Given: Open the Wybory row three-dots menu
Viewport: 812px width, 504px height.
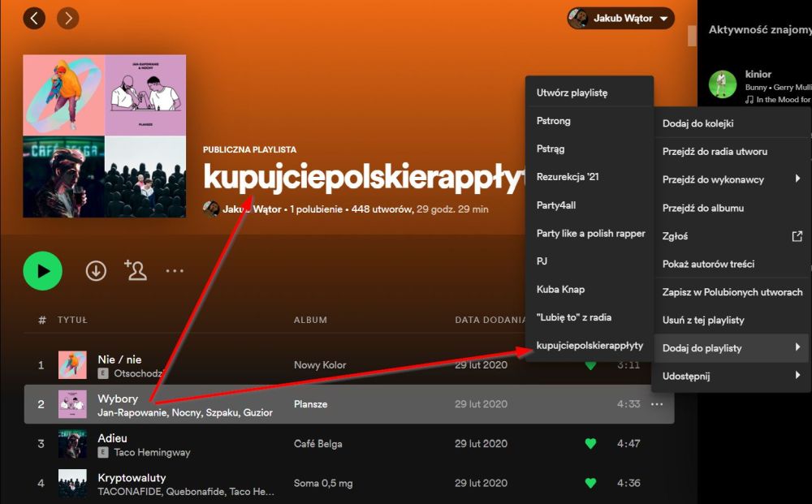Looking at the screenshot, I should [657, 404].
